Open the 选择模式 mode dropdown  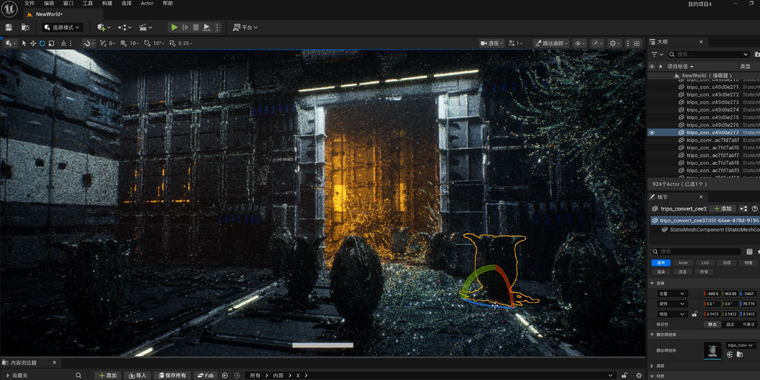[x=63, y=28]
